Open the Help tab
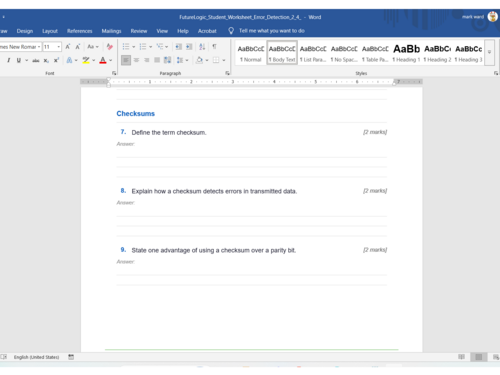Viewport: 500px width, 375px height. click(183, 31)
